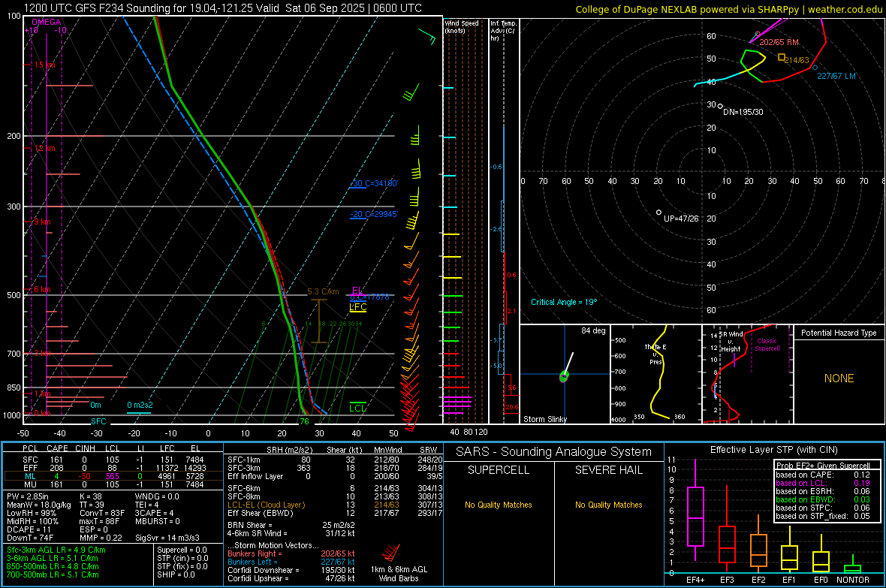Screen dimensions: 886x588
Task: Click the 'MeanW = 18.0g/kg' value
Action: coord(39,505)
